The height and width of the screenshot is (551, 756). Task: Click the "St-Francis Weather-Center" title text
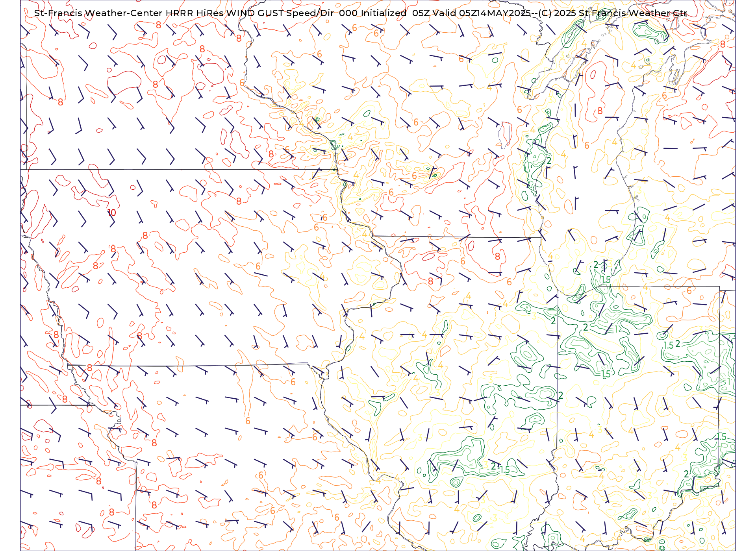click(x=98, y=13)
